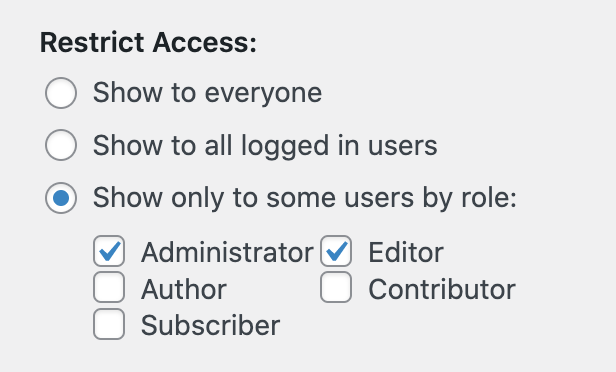Click the blue checkmark beside Administrator
The width and height of the screenshot is (616, 372).
pyautogui.click(x=110, y=251)
